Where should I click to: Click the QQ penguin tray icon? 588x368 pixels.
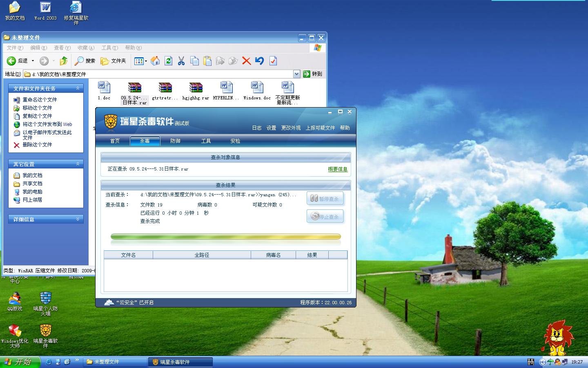(557, 362)
